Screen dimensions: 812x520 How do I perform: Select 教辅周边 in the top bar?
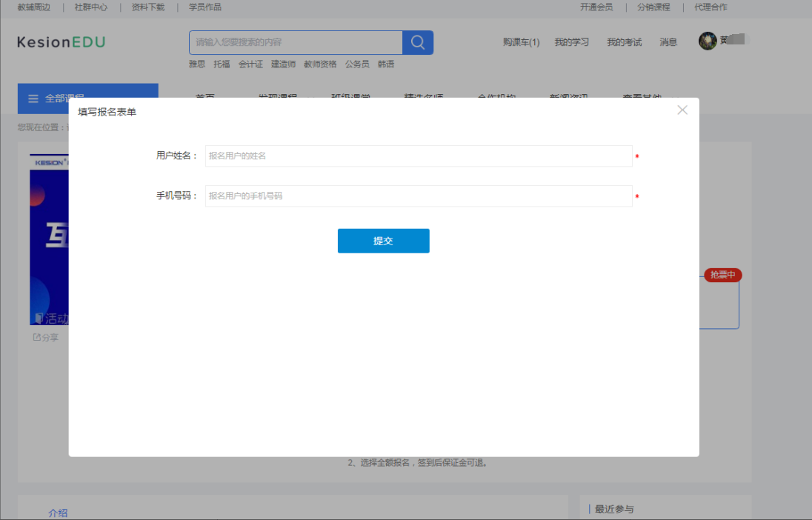tap(33, 7)
